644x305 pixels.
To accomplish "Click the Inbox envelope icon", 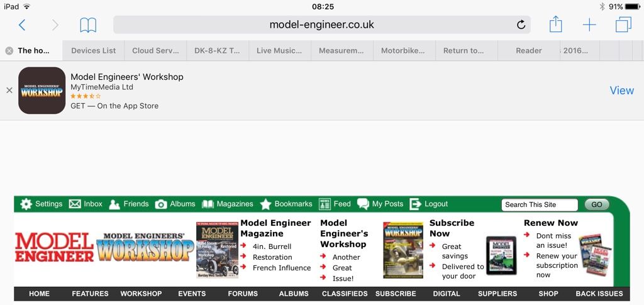I will (x=75, y=204).
